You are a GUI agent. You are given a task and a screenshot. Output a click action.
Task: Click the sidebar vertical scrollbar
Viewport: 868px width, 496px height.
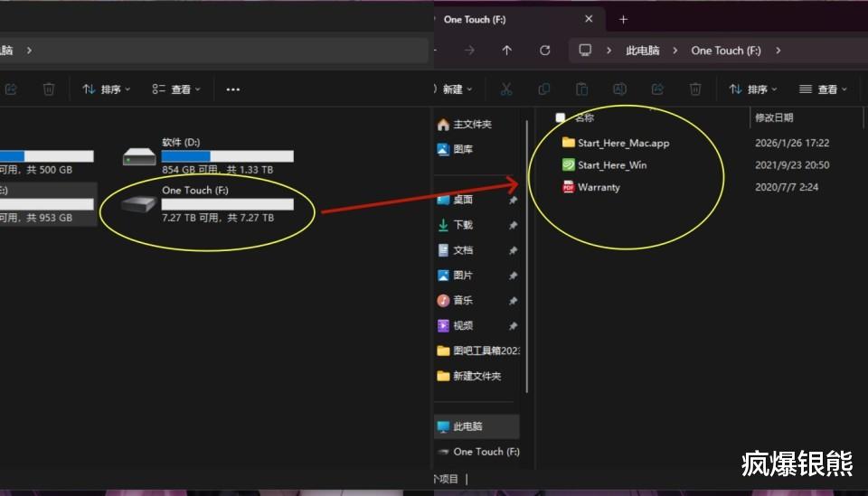click(x=527, y=257)
